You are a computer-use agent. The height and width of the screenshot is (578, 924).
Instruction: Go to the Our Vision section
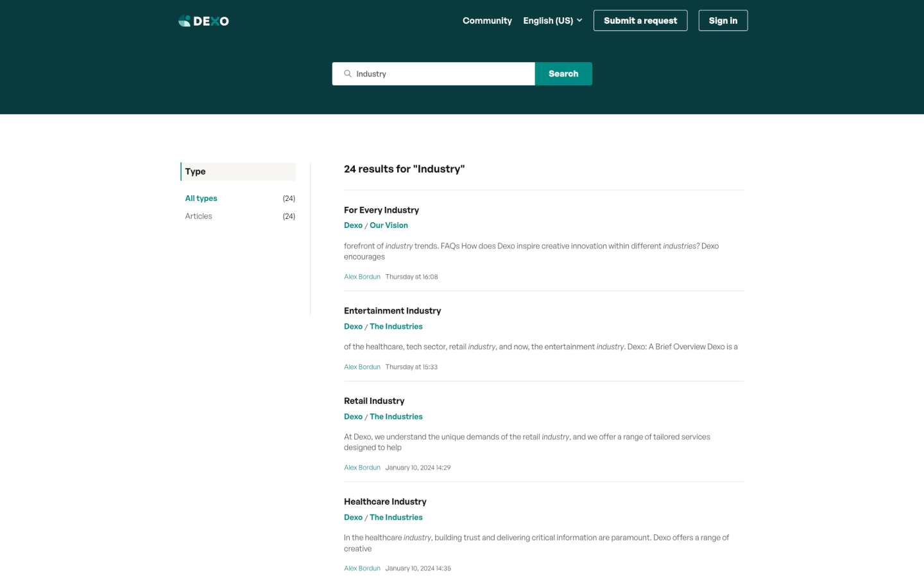pos(388,225)
